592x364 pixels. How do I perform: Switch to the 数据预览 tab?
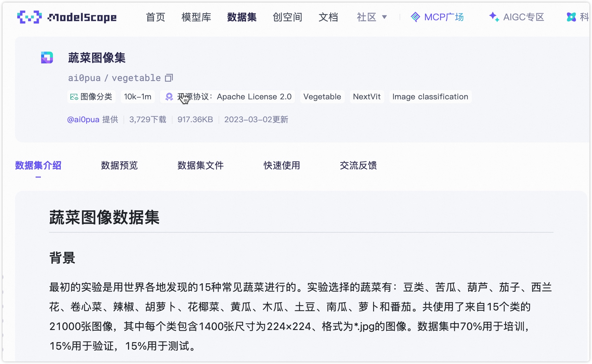pyautogui.click(x=119, y=165)
